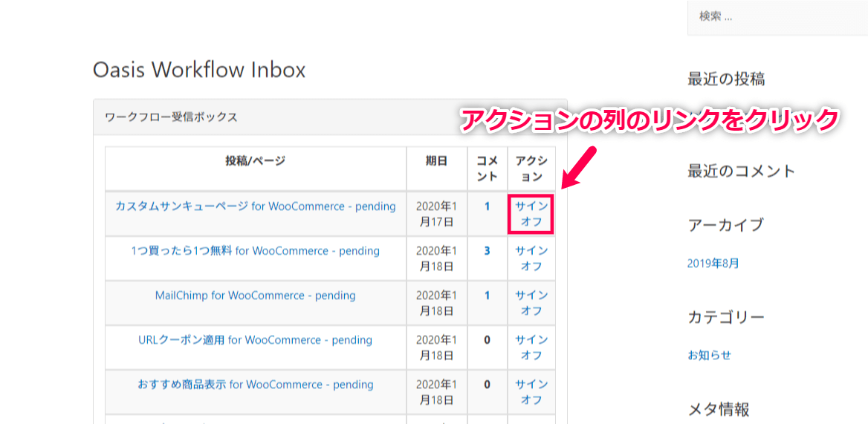This screenshot has height=424, width=868.
Task: Click the 最近の投稿 sidebar heading
Action: point(726,79)
